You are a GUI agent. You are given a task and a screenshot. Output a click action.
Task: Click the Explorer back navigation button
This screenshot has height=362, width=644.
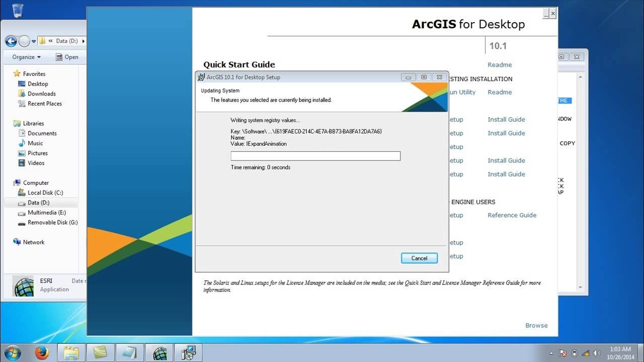tap(11, 41)
